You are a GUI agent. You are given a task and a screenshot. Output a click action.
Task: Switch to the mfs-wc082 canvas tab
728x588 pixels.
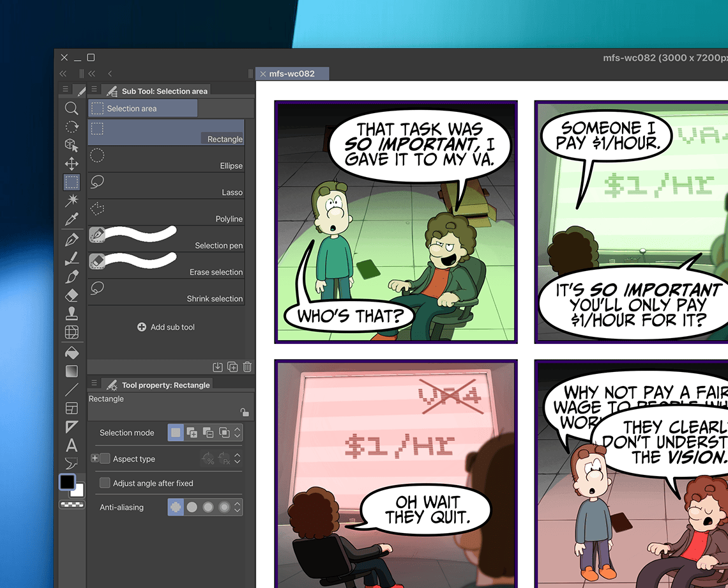292,73
